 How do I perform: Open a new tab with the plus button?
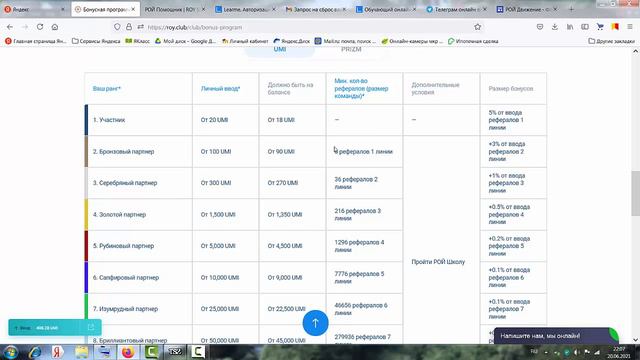tap(571, 9)
